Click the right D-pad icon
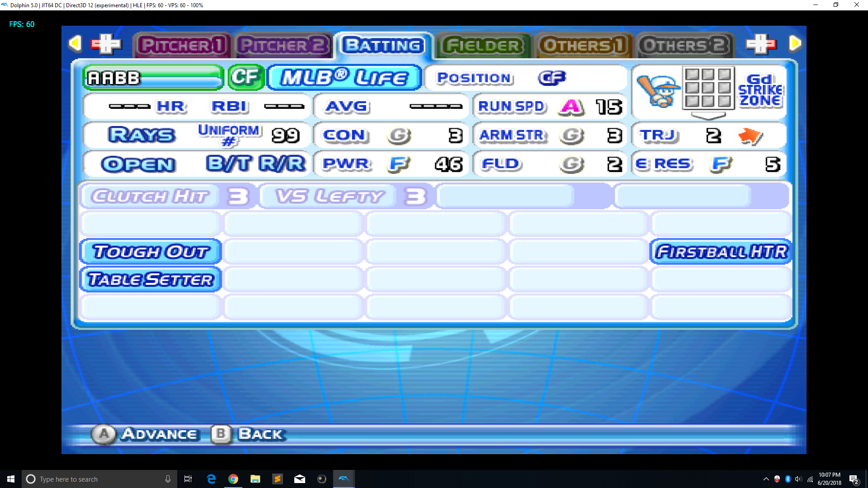 pyautogui.click(x=761, y=44)
